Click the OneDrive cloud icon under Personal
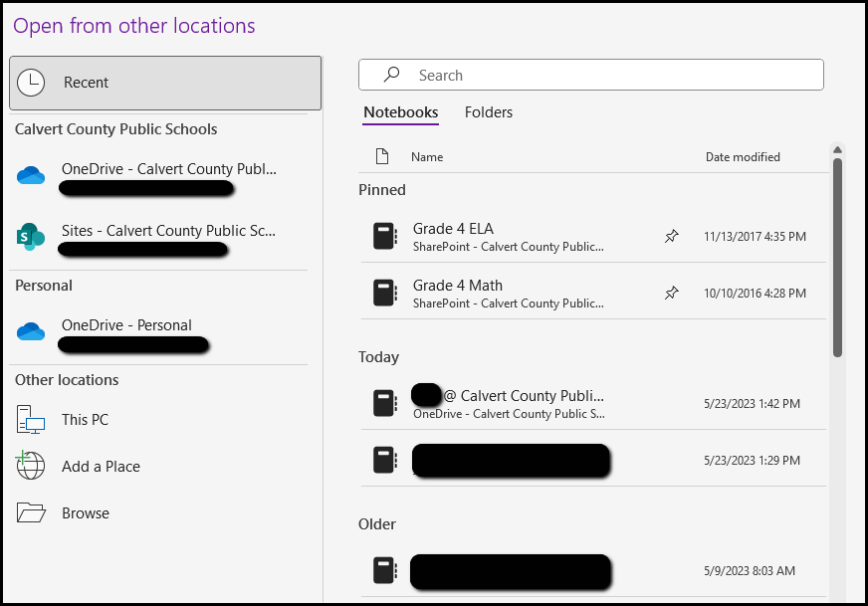Viewport: 868px width, 606px height. 31,331
